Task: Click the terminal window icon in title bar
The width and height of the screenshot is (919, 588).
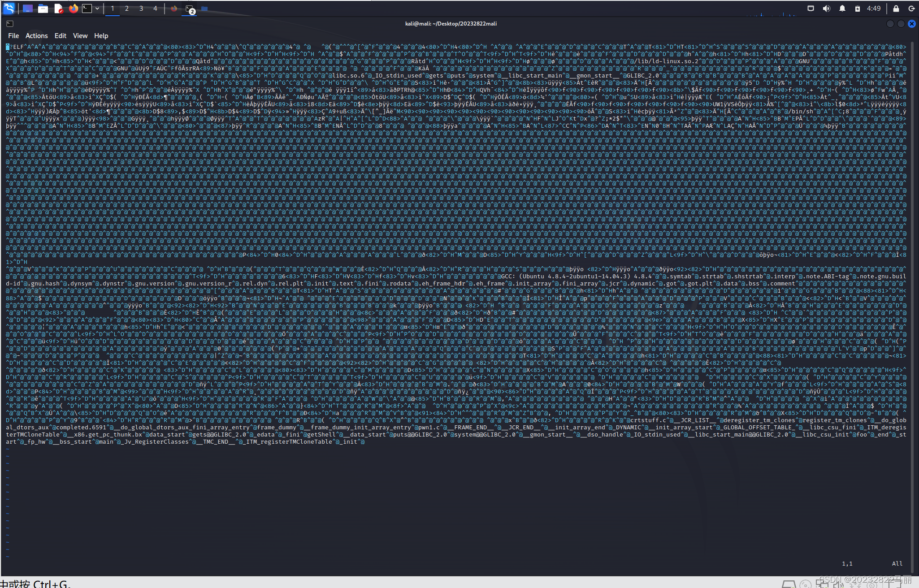Action: click(x=10, y=24)
